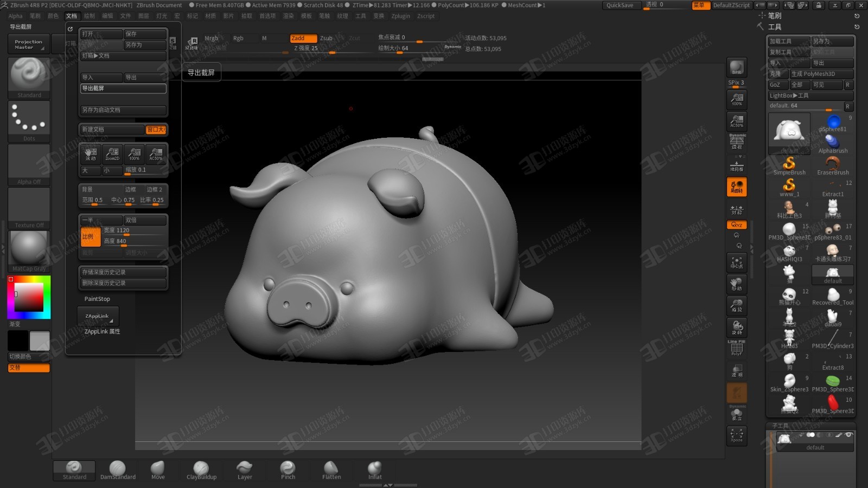Select the Move brush on bottom shelf
Viewport: 868px width, 488px height.
(x=158, y=470)
